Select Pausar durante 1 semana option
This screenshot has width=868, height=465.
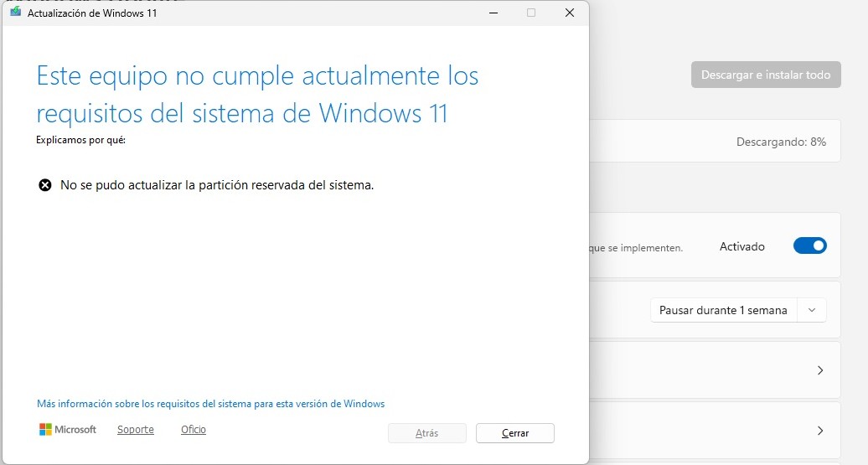point(723,310)
